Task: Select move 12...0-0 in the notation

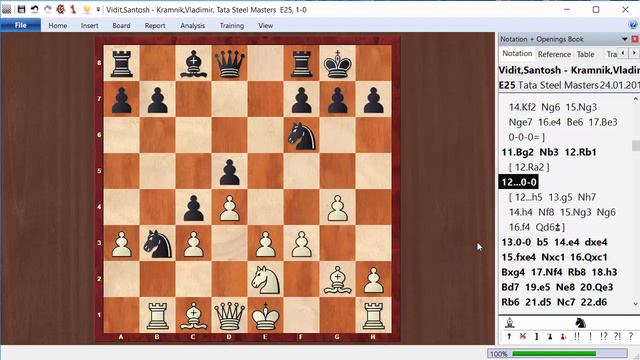Action: [x=519, y=182]
